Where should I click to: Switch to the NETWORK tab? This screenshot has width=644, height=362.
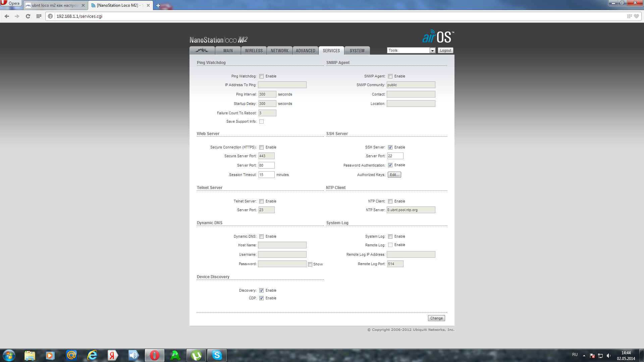tap(280, 51)
